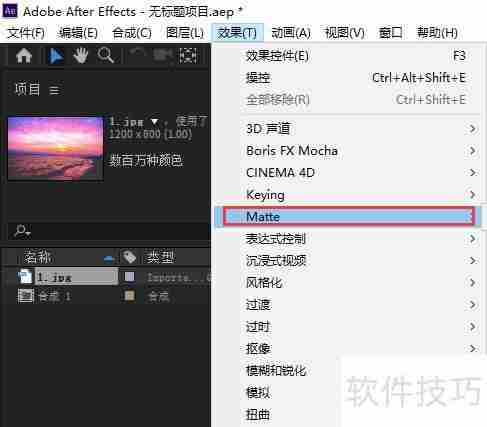Open the 窗口 menu

click(391, 33)
